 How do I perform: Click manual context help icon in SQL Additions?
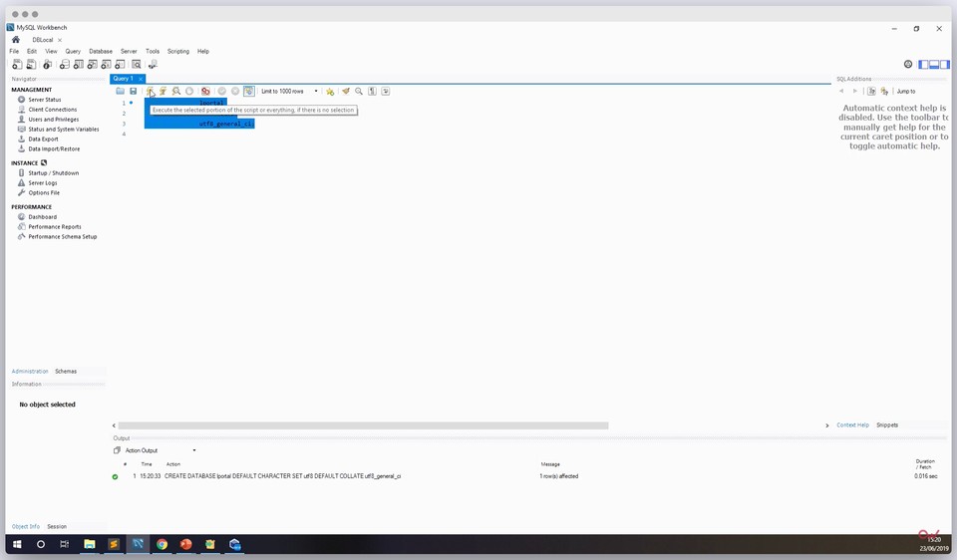coord(871,91)
